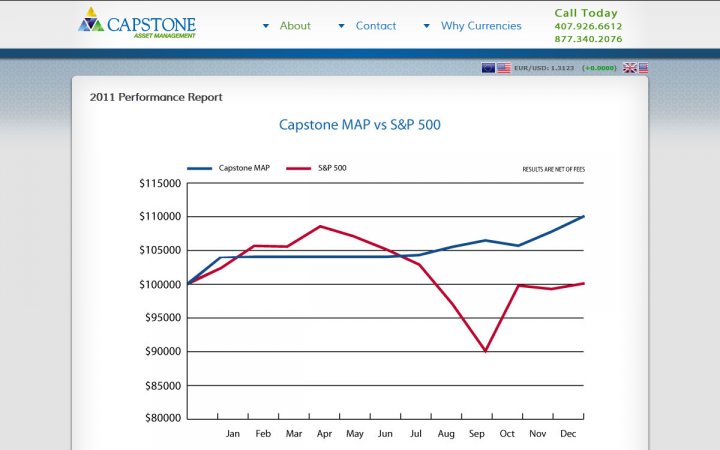Click the Capstone MAP legend label

(x=244, y=168)
